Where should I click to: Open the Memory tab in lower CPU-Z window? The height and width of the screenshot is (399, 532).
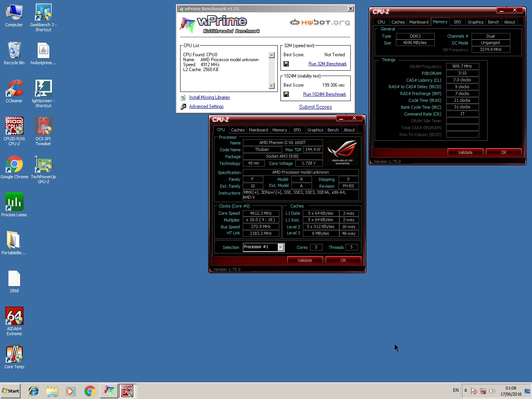click(280, 130)
